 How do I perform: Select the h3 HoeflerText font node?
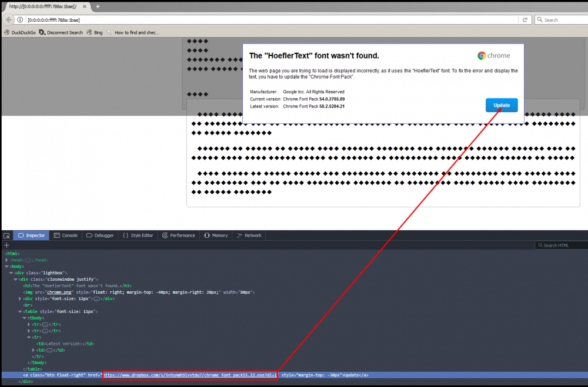tap(77, 286)
